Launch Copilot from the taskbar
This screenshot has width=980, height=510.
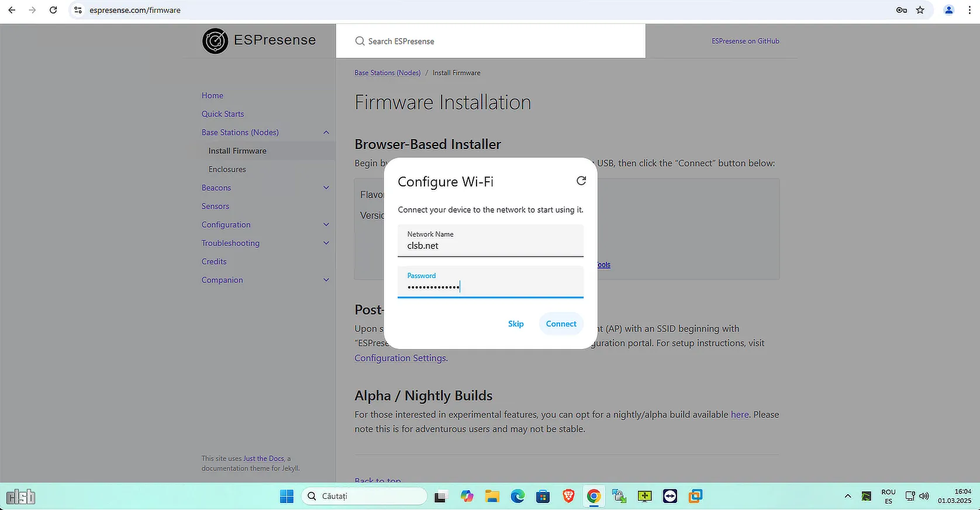(x=467, y=497)
